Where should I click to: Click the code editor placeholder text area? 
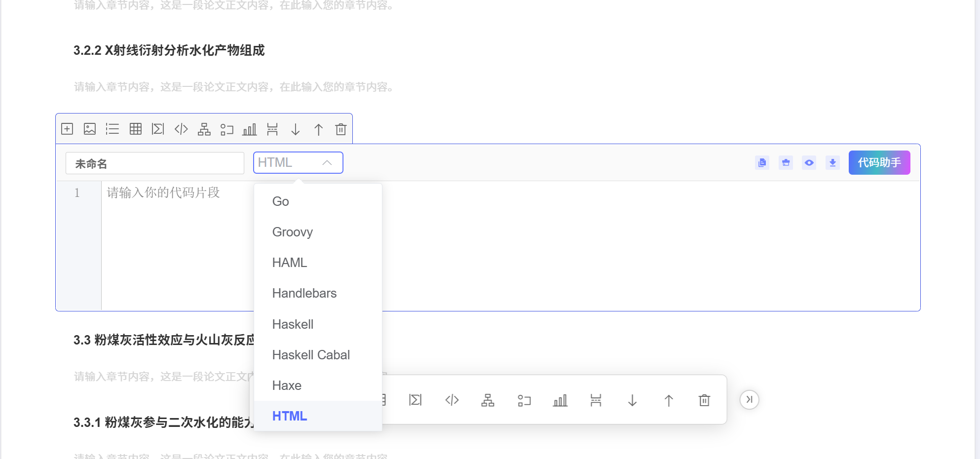(163, 192)
